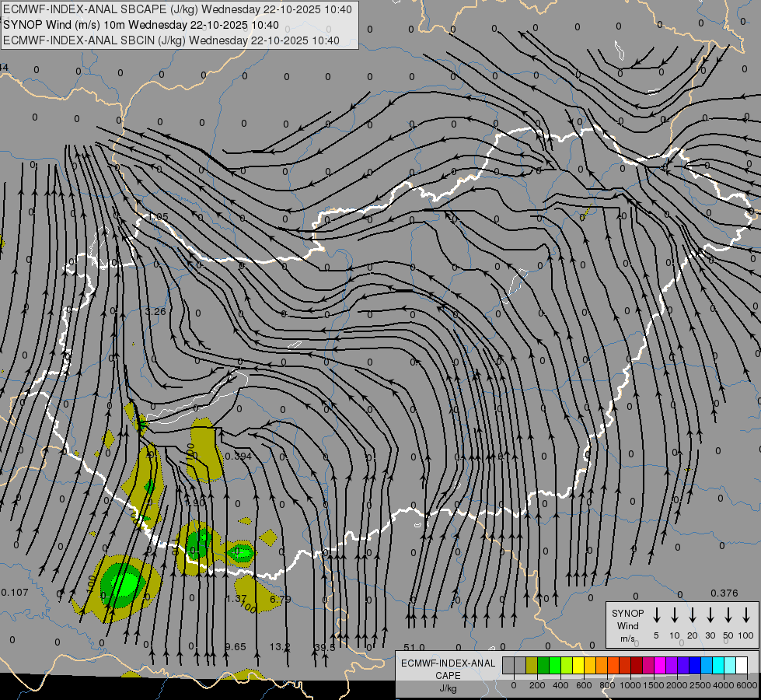Click the 200 tick label on the CAPE scale

point(537,685)
